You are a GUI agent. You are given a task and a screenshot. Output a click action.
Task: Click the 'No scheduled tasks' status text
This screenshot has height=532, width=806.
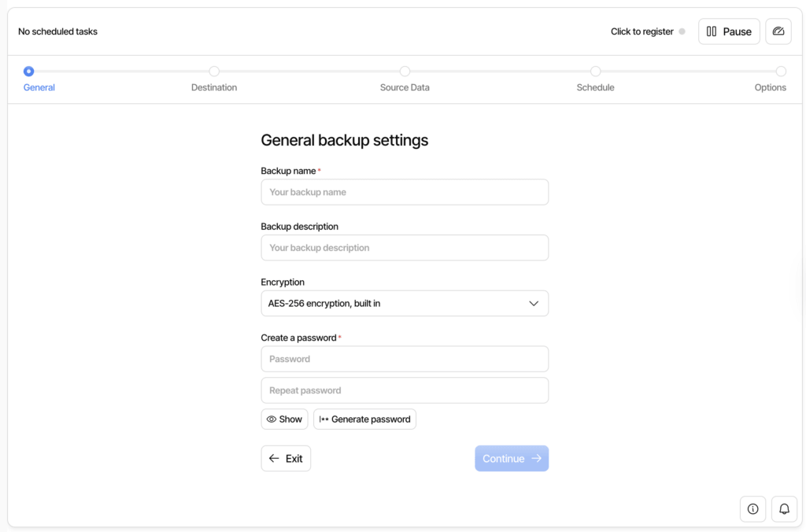[57, 31]
